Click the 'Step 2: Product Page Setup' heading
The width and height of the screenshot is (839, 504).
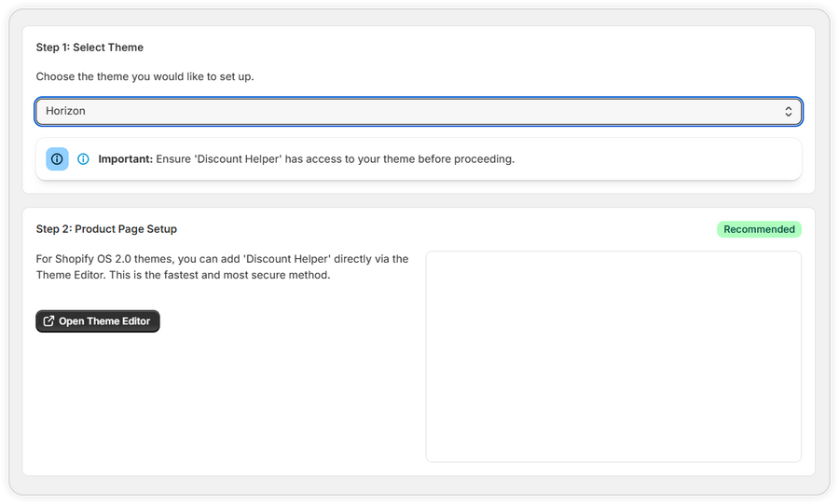point(106,229)
